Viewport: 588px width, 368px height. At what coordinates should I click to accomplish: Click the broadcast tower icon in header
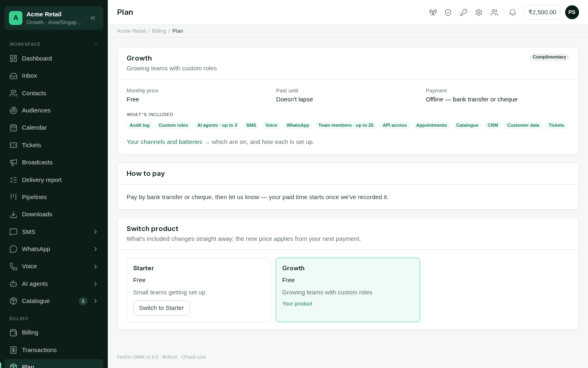click(x=433, y=12)
